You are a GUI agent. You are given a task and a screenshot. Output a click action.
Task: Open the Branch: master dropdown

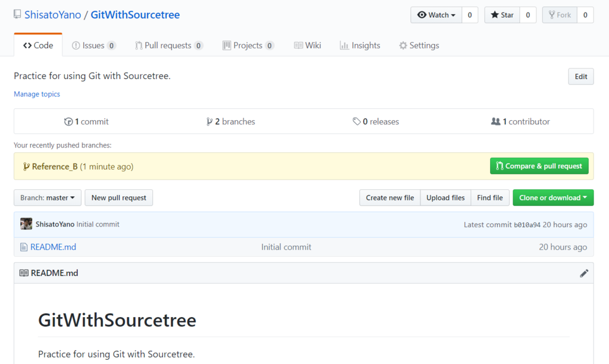[48, 197]
